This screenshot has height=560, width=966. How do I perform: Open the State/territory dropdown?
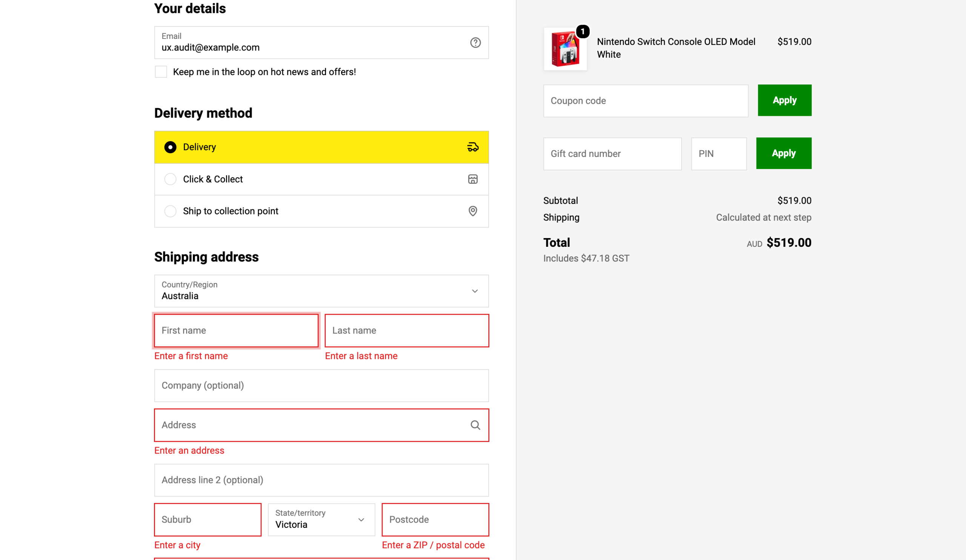click(321, 519)
